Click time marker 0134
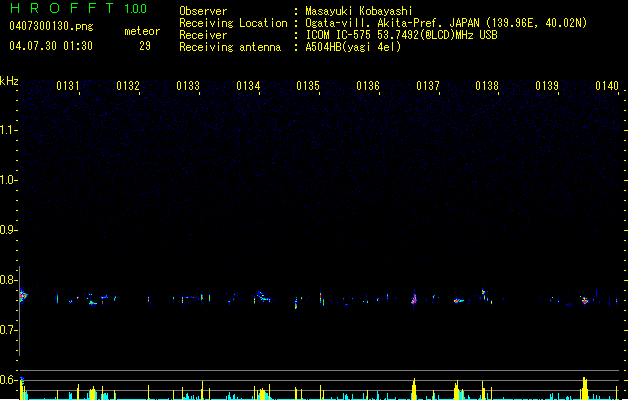The image size is (629, 400). click(248, 86)
